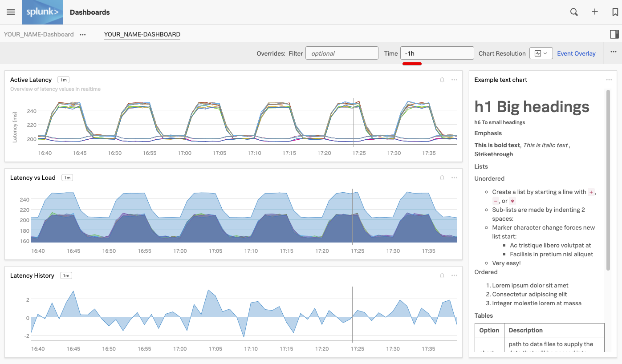Viewport: 622px width, 364px height.
Task: Click the 'Description' table header
Action: coord(525,330)
